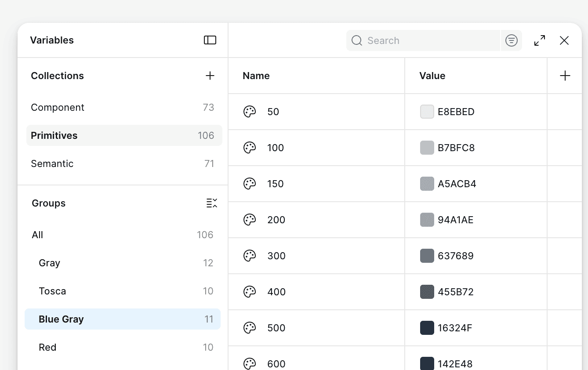Select the Tosca group

(x=123, y=291)
